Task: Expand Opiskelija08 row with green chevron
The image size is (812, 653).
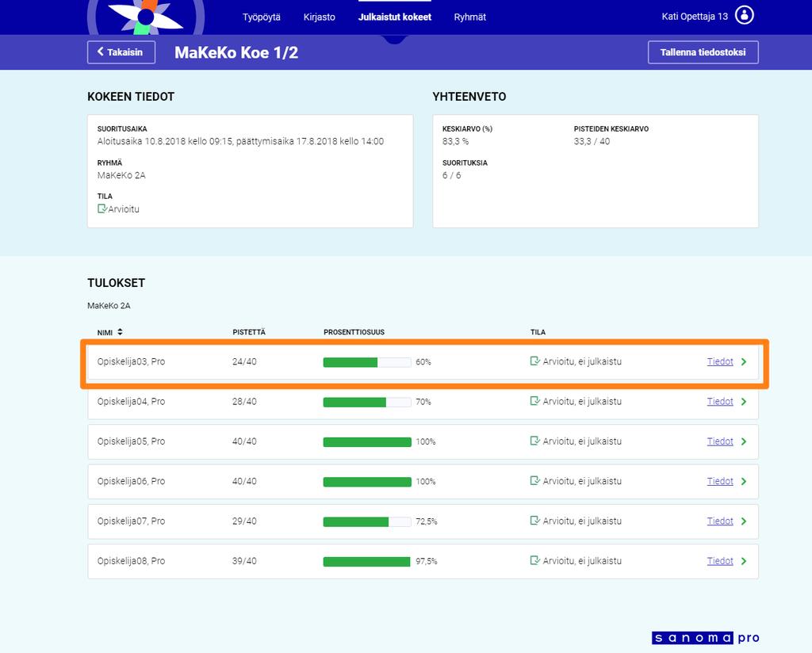Action: (744, 561)
